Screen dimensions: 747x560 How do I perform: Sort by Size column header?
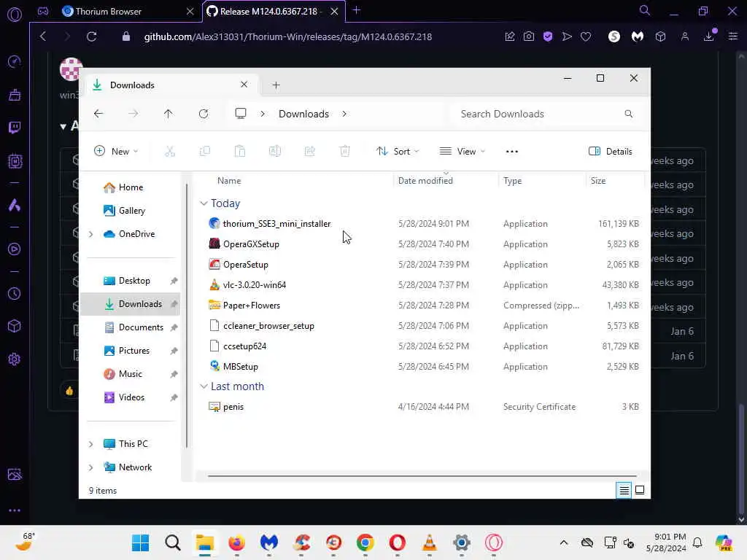(x=598, y=181)
